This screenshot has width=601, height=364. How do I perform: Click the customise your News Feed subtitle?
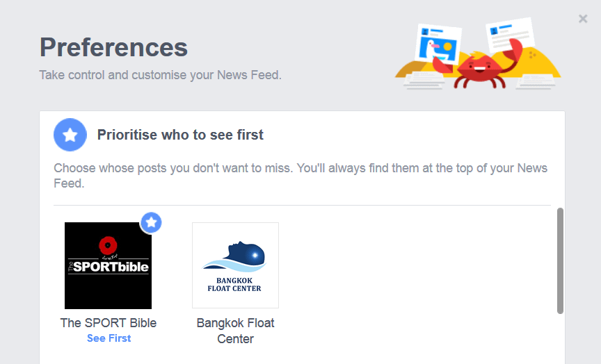point(160,74)
